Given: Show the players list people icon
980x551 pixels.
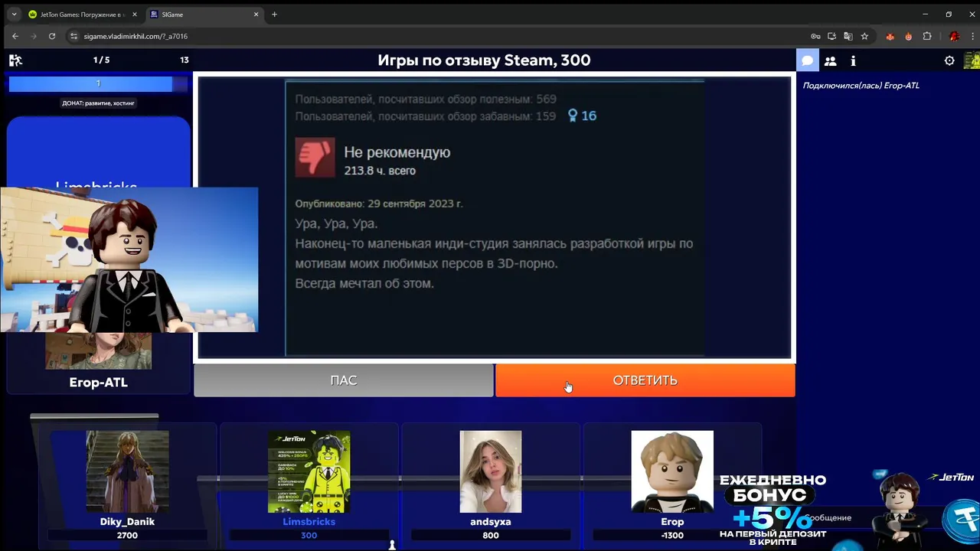Looking at the screenshot, I should pos(830,60).
